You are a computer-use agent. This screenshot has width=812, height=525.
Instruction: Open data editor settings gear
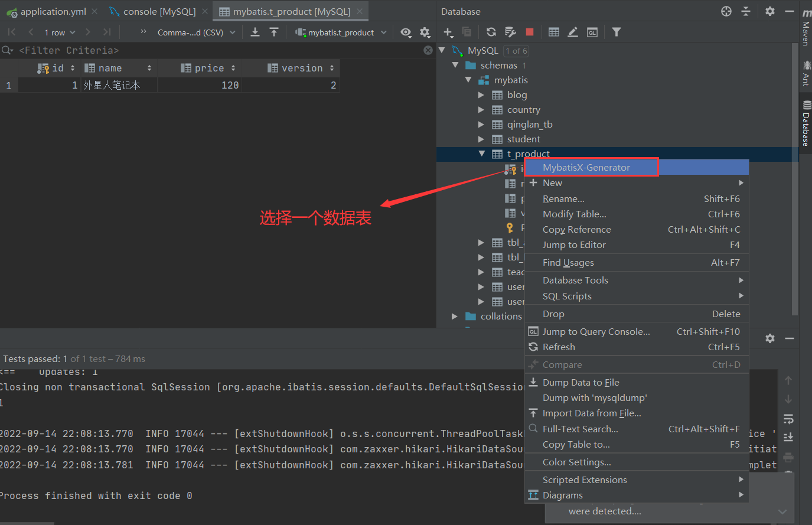point(425,32)
